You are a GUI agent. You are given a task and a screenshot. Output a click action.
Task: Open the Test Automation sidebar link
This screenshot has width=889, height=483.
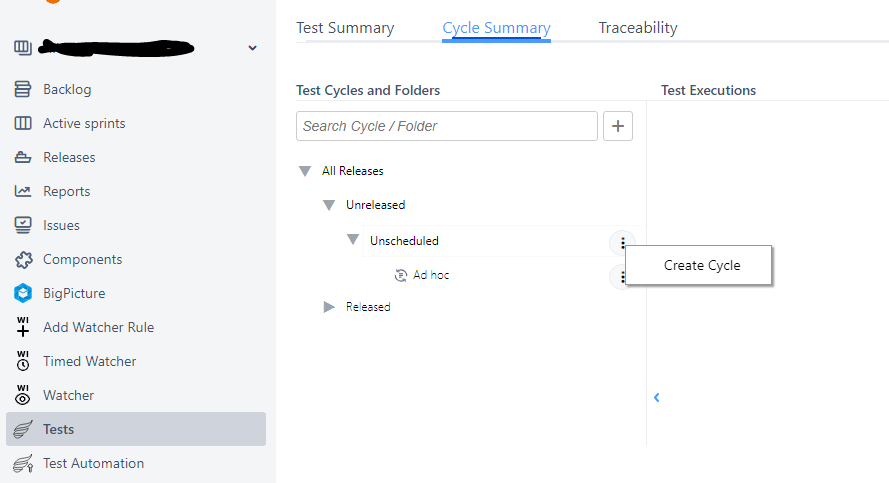[x=93, y=464]
